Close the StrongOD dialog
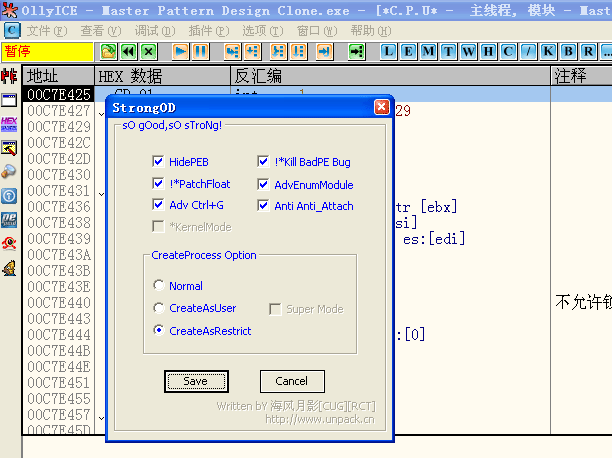 (382, 107)
